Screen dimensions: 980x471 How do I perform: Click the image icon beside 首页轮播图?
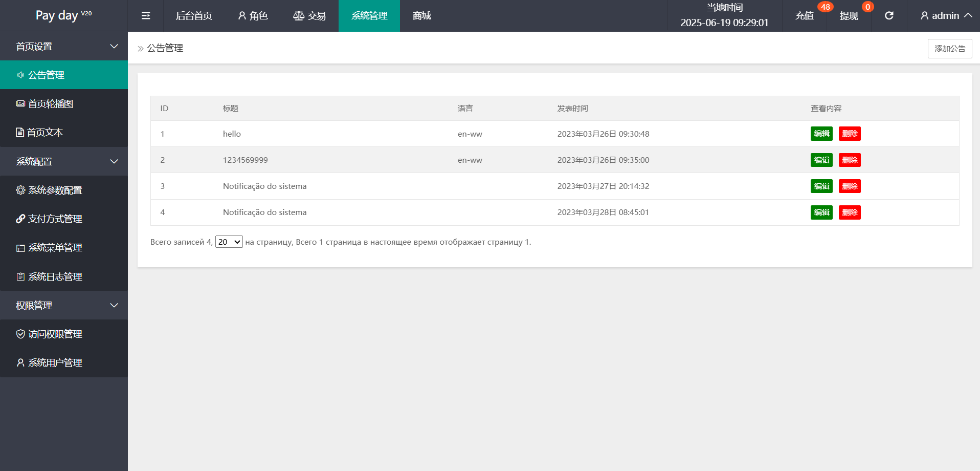tap(20, 103)
